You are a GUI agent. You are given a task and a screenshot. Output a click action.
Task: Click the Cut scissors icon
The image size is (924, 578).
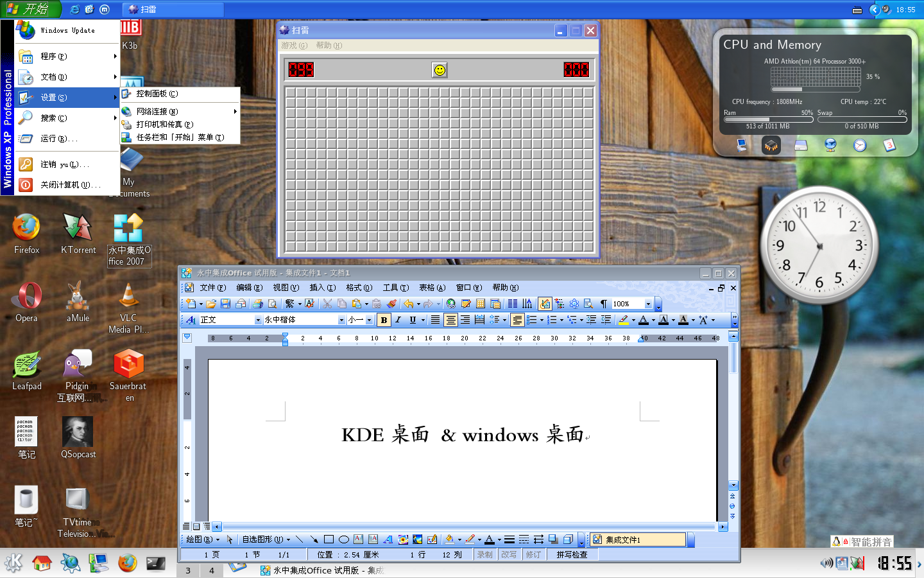pyautogui.click(x=327, y=304)
